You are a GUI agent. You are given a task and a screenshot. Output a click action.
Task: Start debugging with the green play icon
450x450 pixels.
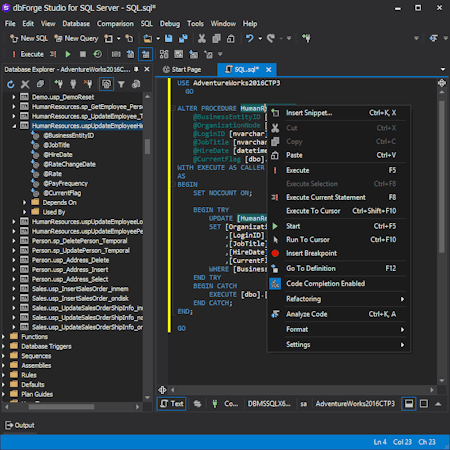pos(68,54)
